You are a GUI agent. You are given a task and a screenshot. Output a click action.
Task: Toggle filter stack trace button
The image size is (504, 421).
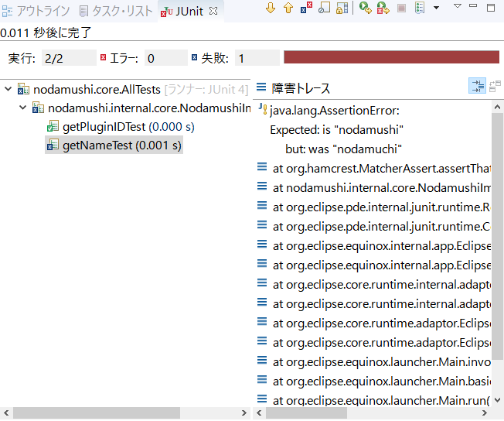pyautogui.click(x=477, y=86)
